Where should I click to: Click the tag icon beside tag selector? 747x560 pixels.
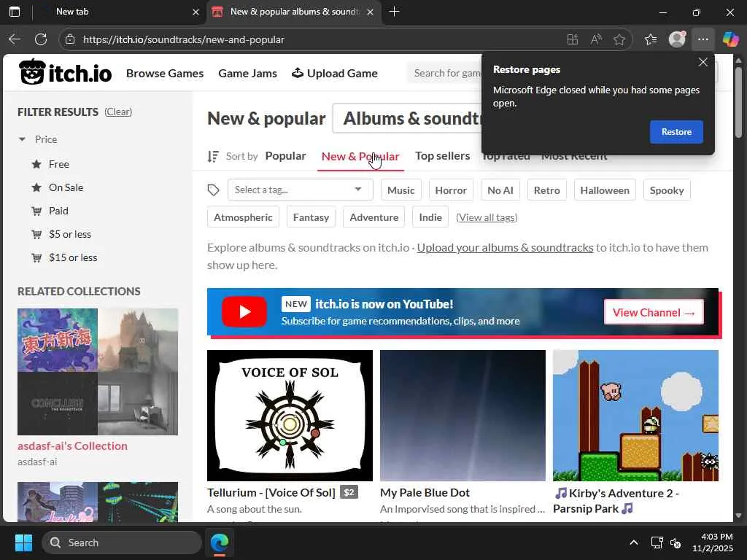point(213,190)
